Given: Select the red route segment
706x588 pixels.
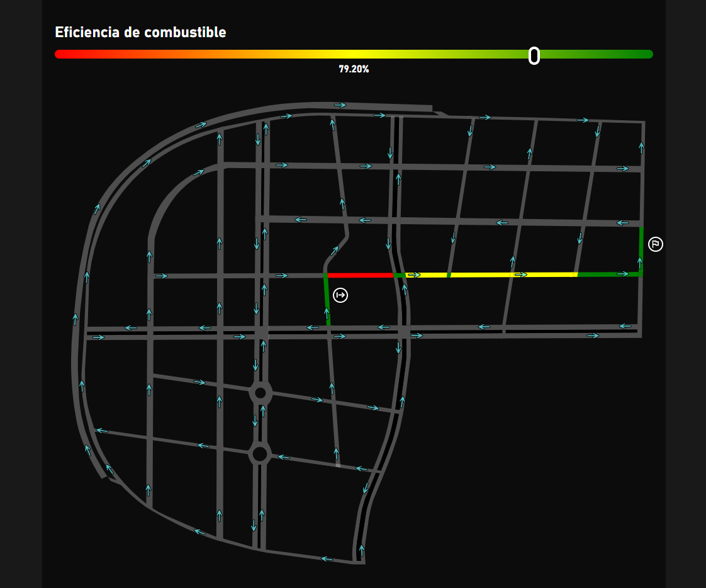Looking at the screenshot, I should pos(360,275).
